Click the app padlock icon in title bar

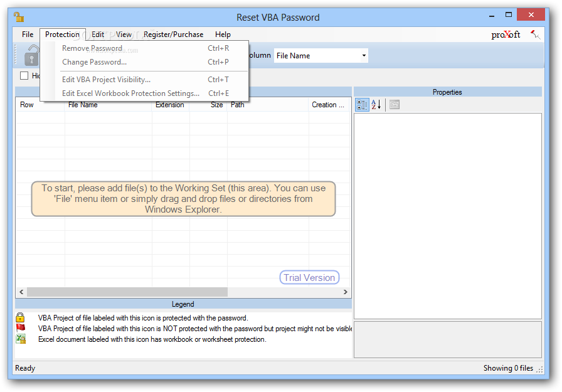click(19, 17)
